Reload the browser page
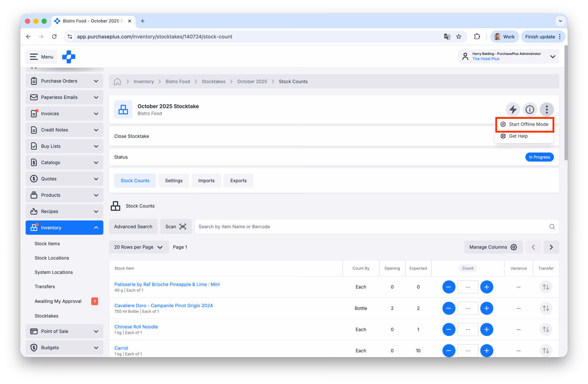 tap(54, 37)
